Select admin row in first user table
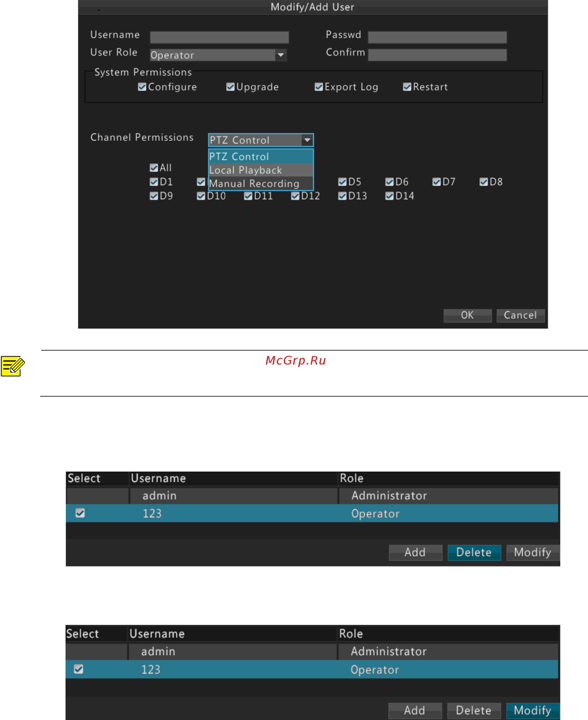This screenshot has width=588, height=720. tap(312, 496)
